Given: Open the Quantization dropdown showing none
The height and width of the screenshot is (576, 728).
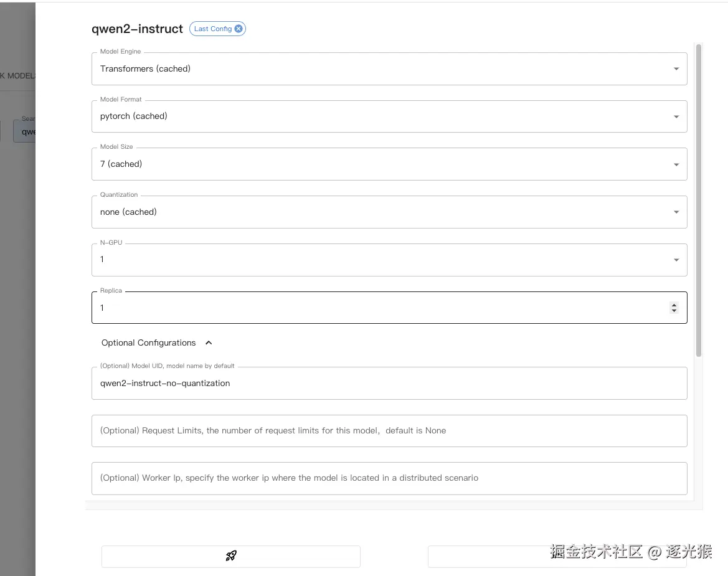Looking at the screenshot, I should (389, 212).
